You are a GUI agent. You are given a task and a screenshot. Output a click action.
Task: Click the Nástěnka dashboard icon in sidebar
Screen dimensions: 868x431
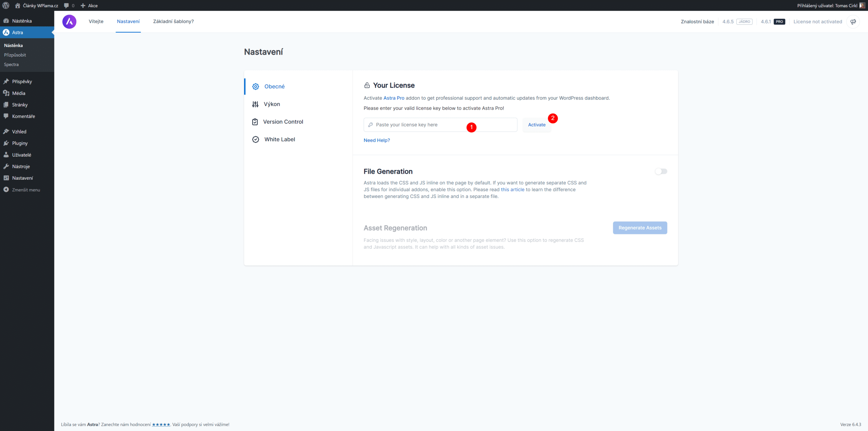(x=6, y=21)
